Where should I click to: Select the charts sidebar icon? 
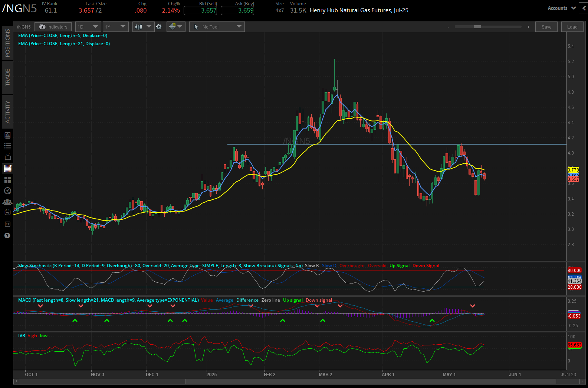point(7,169)
